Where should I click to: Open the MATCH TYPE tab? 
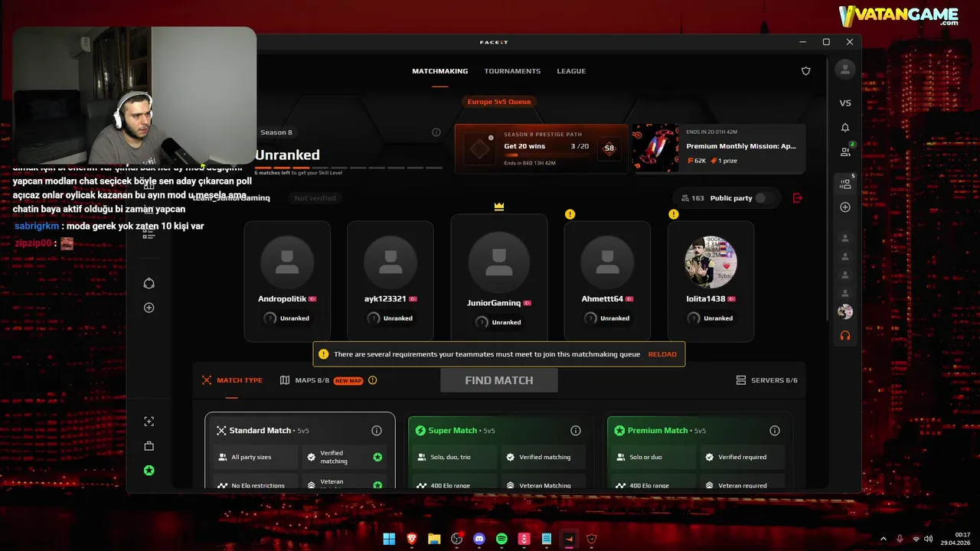[232, 380]
